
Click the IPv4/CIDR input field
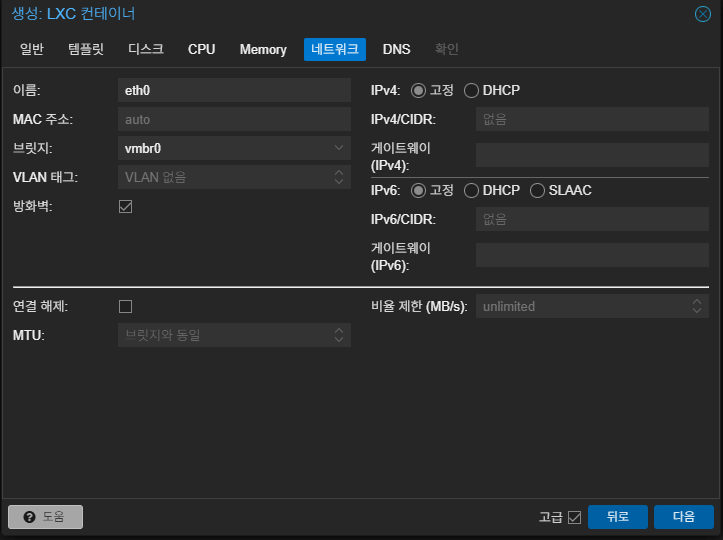click(592, 119)
